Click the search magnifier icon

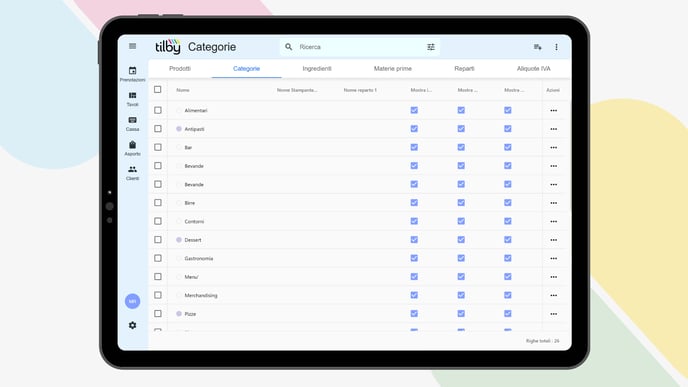pyautogui.click(x=288, y=47)
